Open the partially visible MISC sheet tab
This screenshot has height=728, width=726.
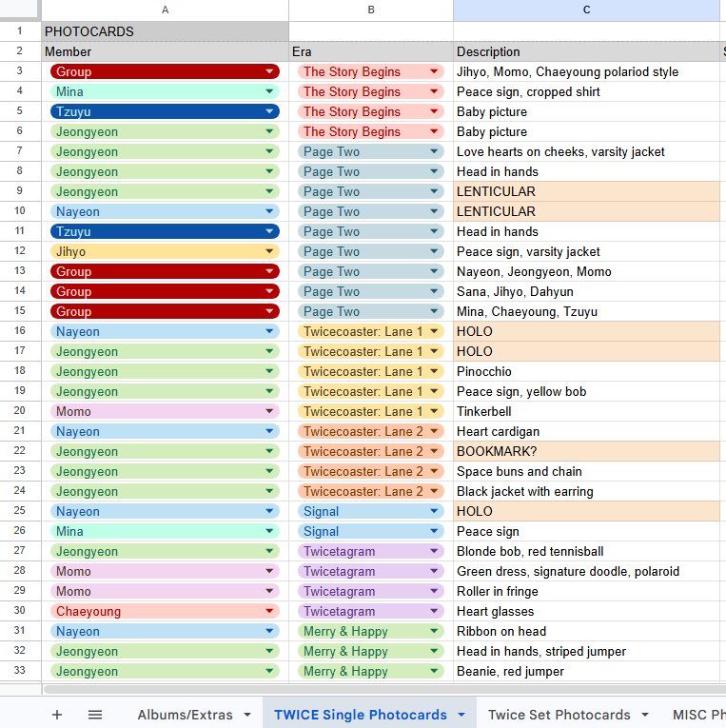tap(698, 715)
